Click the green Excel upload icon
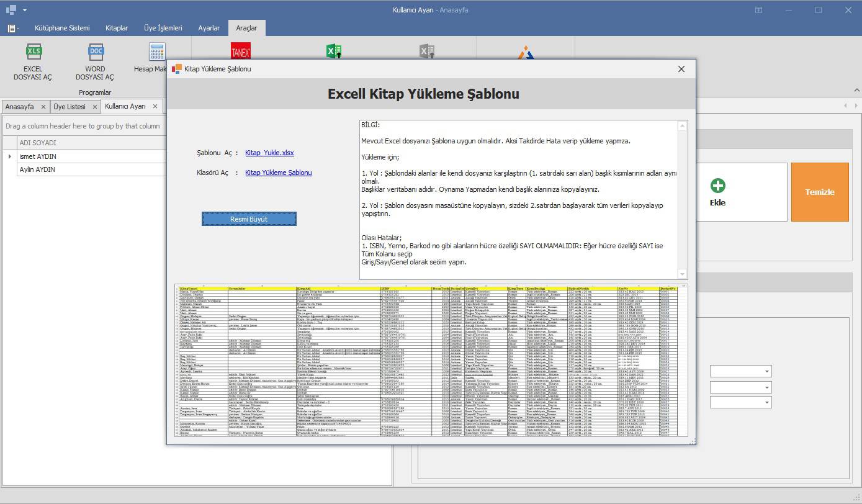 (334, 51)
